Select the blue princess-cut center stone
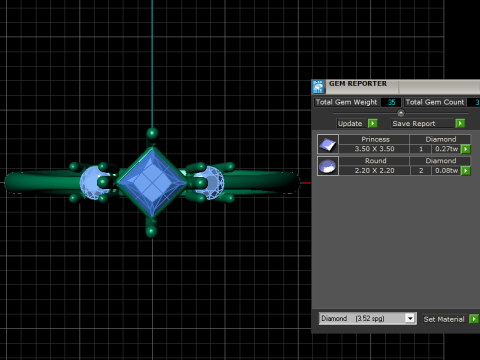 (152, 182)
